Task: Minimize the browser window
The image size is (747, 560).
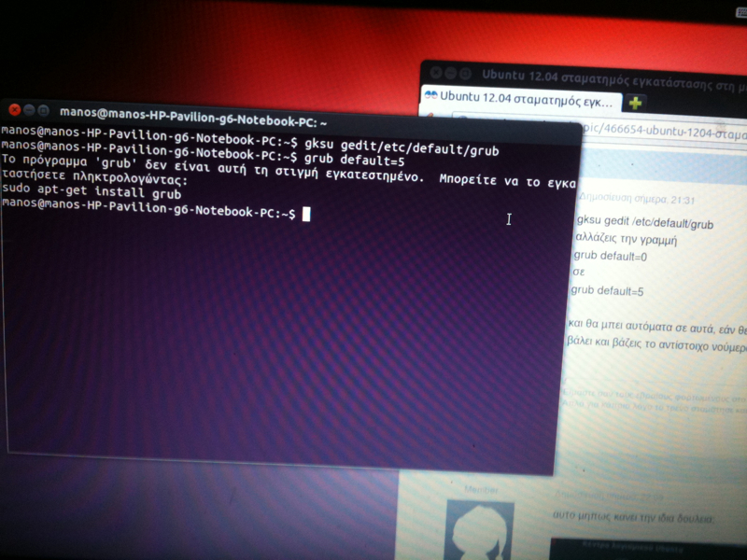Action: [451, 74]
